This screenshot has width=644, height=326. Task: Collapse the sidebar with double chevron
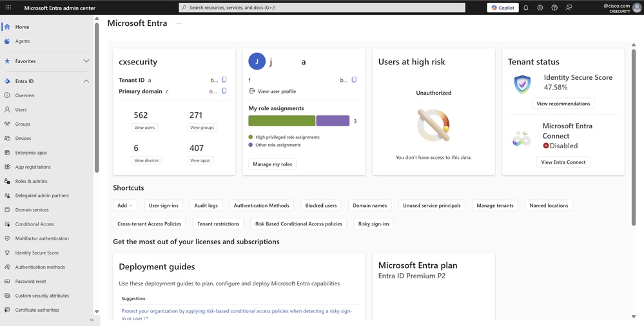(x=92, y=320)
